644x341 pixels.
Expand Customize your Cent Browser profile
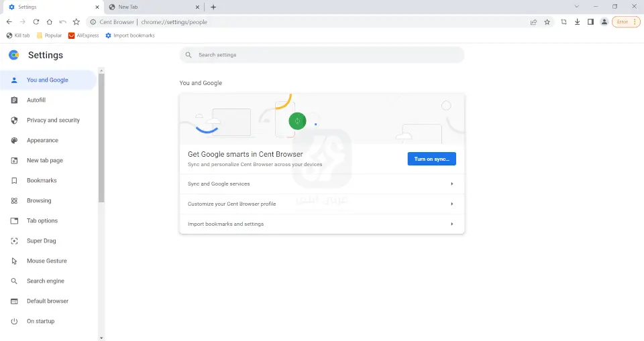click(x=321, y=204)
